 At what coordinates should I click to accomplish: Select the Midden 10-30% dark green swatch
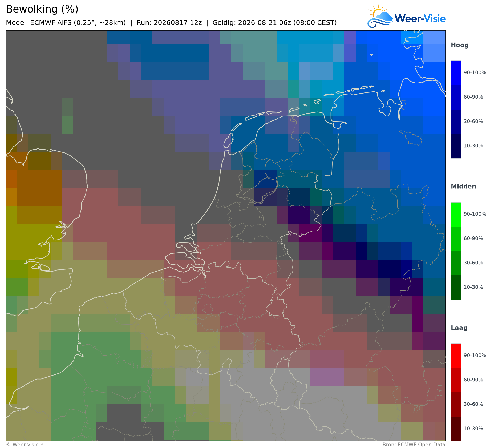pos(456,288)
